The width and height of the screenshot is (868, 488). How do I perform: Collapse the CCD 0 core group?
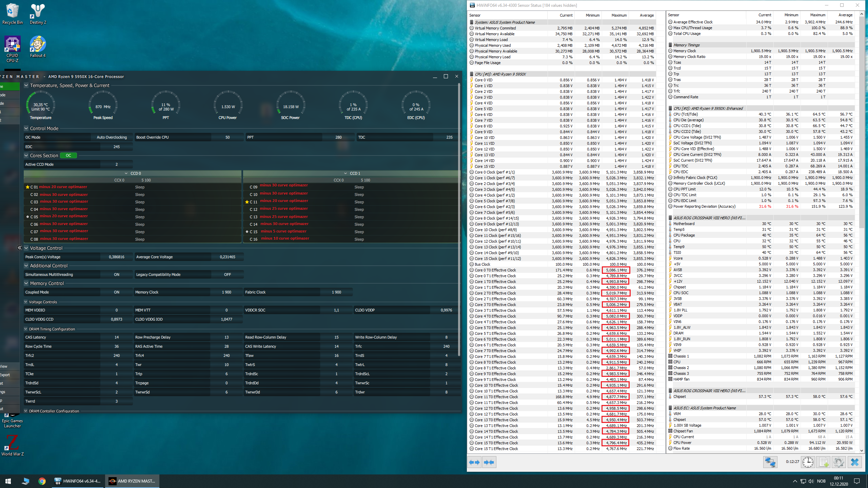point(126,173)
